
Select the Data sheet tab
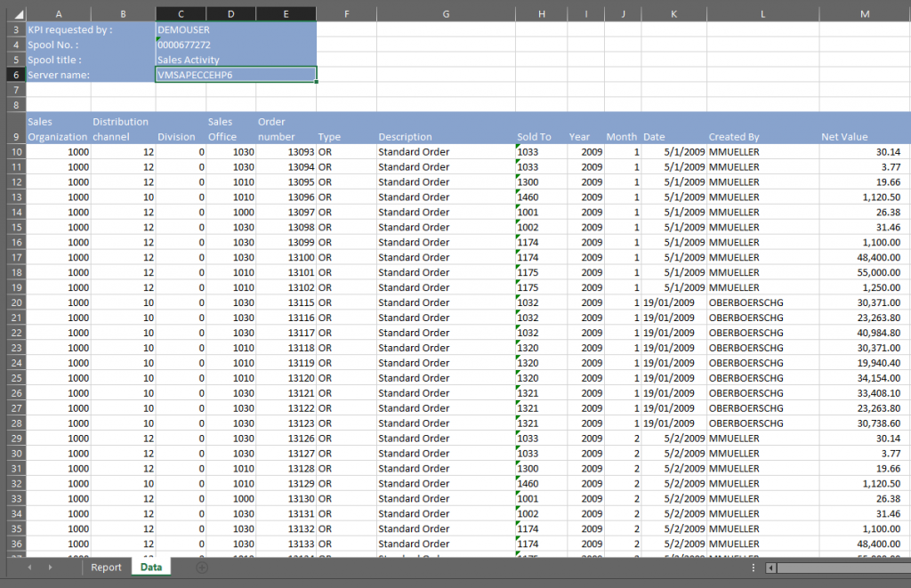151,567
